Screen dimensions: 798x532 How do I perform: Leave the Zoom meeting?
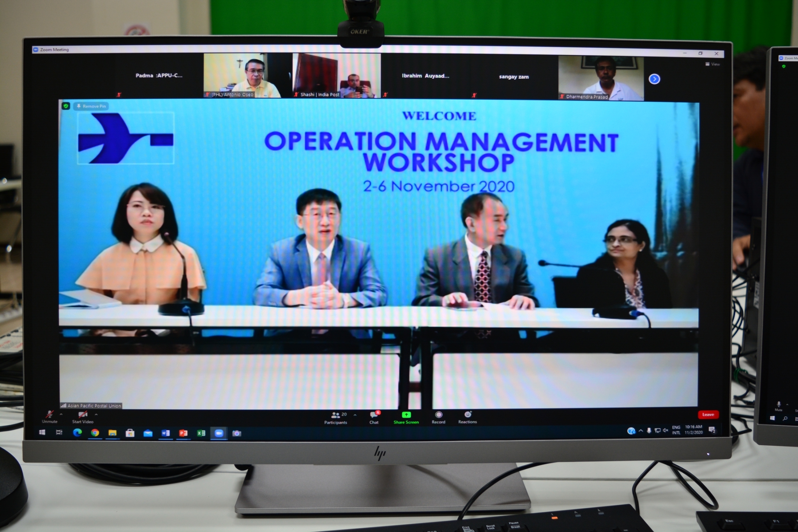coord(708,414)
